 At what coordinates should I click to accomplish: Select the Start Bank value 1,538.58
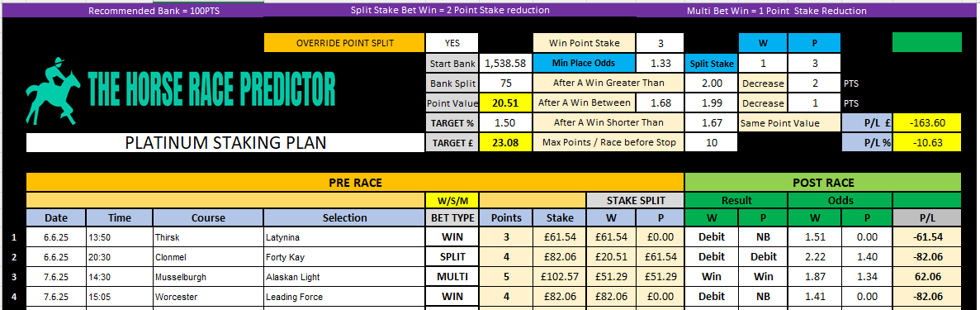[505, 64]
